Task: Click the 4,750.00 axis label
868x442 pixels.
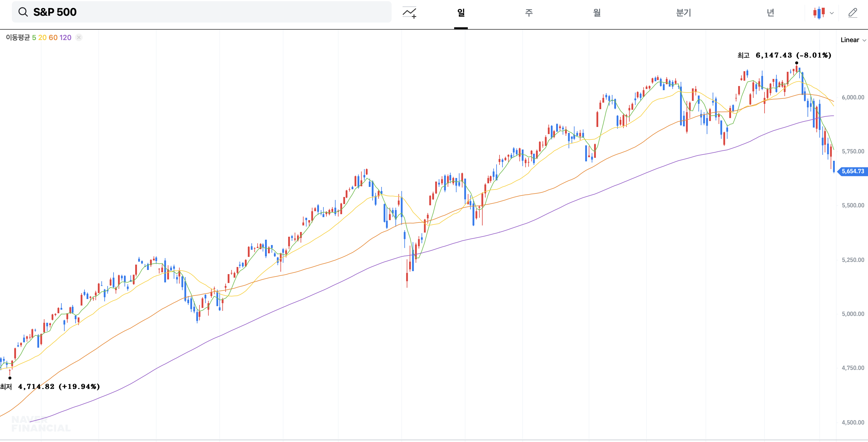Action: coord(853,368)
